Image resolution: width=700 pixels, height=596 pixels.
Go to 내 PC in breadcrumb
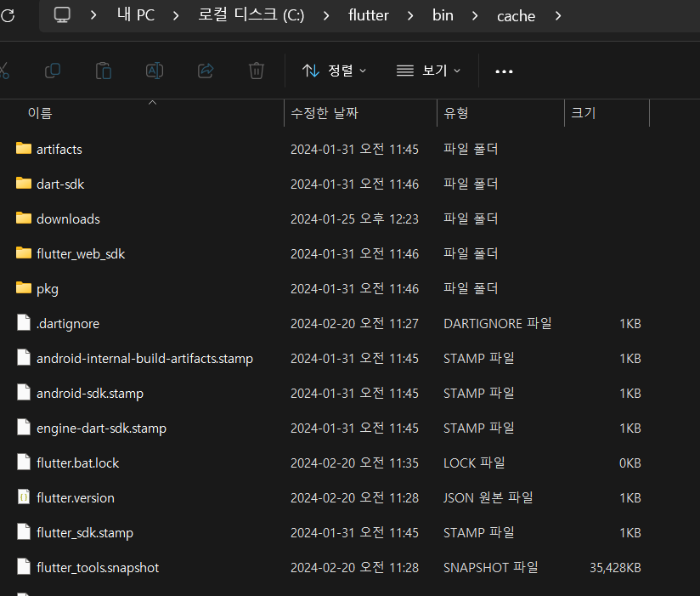(136, 14)
